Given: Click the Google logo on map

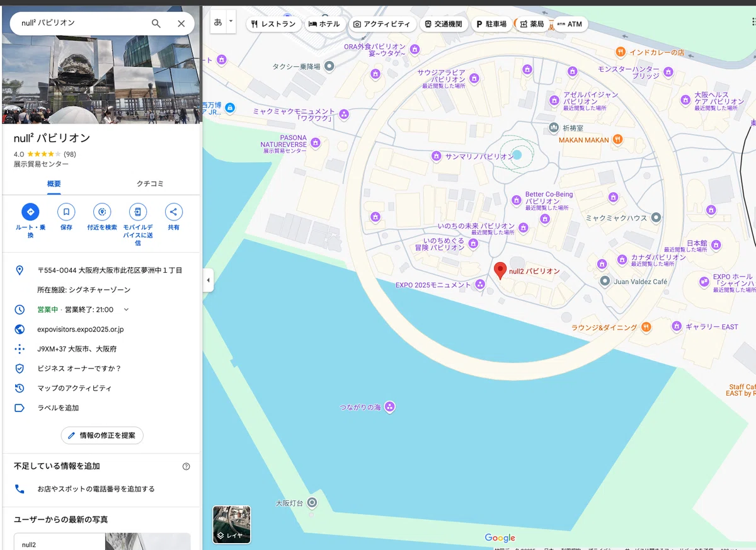Looking at the screenshot, I should click(500, 537).
